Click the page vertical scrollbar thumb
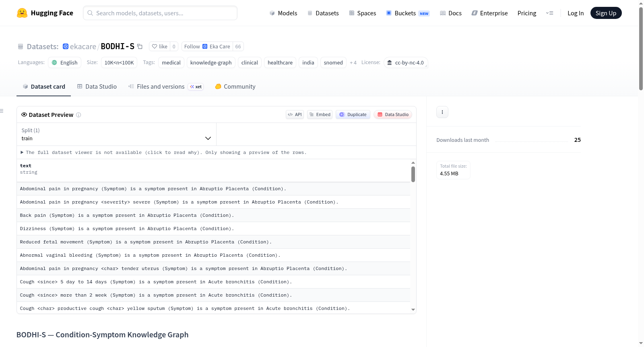This screenshot has width=644, height=347. pyautogui.click(x=641, y=48)
